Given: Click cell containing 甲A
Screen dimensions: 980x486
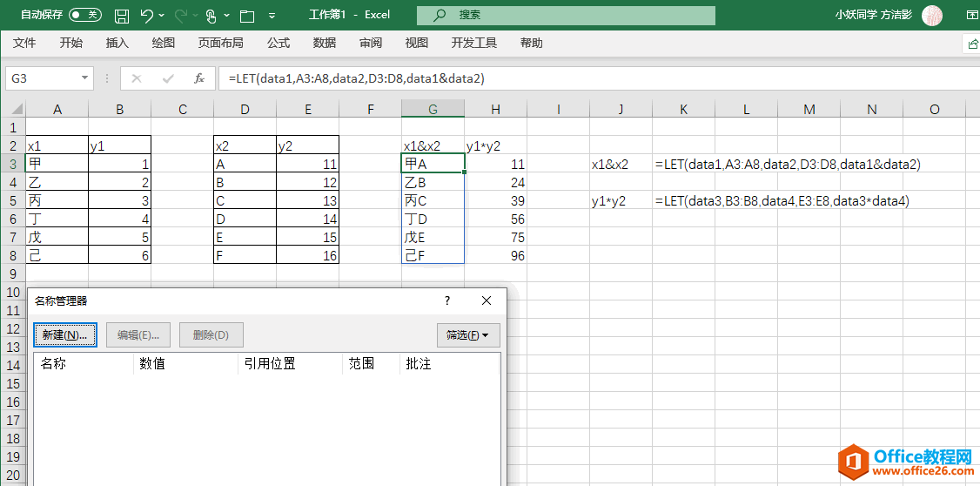Looking at the screenshot, I should pos(433,165).
